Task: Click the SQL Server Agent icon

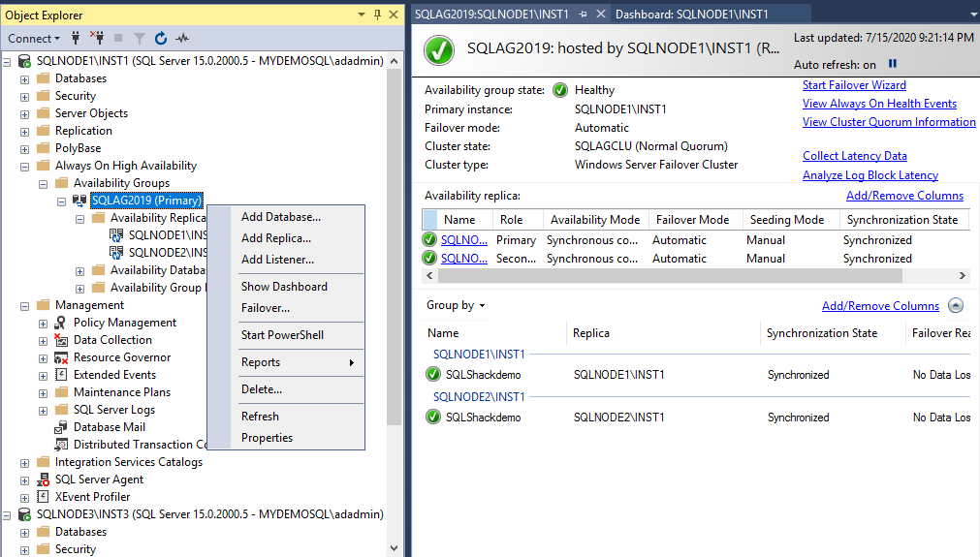Action: [43, 480]
